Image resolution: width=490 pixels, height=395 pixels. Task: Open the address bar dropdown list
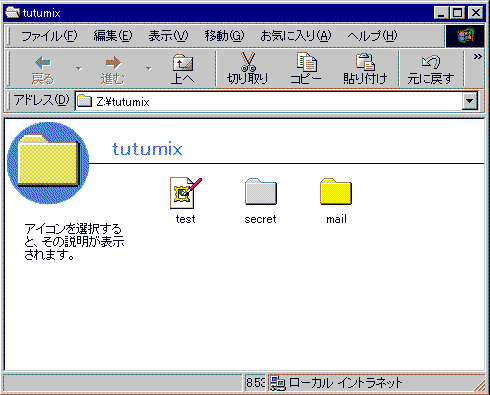470,101
